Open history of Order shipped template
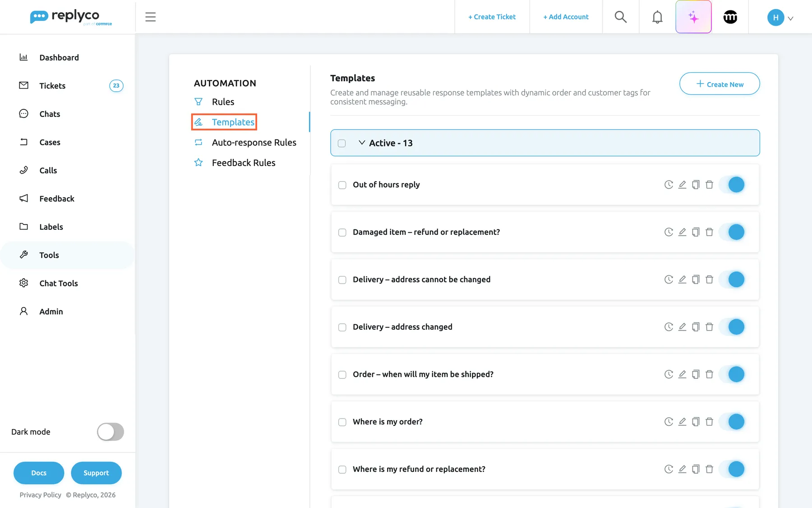The width and height of the screenshot is (812, 508). pos(669,374)
